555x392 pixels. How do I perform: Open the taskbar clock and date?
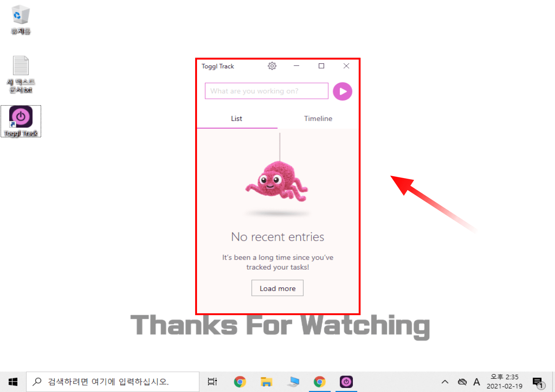click(504, 382)
